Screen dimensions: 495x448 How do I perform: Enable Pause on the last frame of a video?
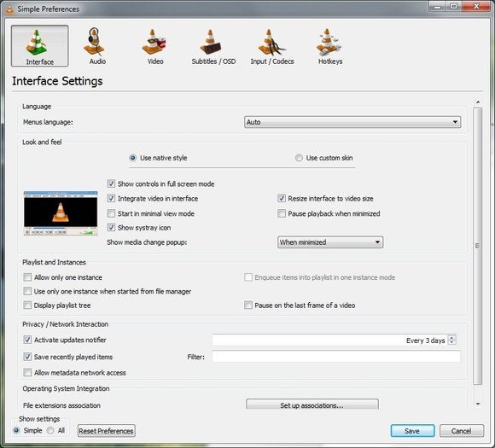(248, 305)
